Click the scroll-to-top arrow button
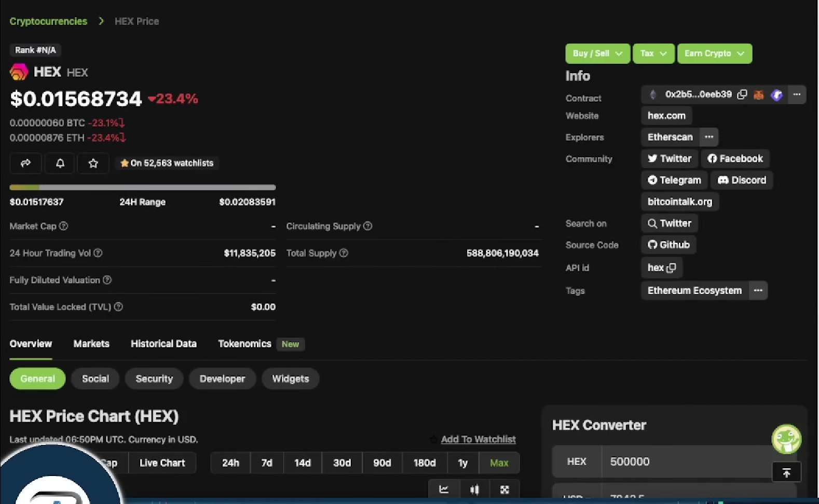819x504 pixels. coord(786,472)
